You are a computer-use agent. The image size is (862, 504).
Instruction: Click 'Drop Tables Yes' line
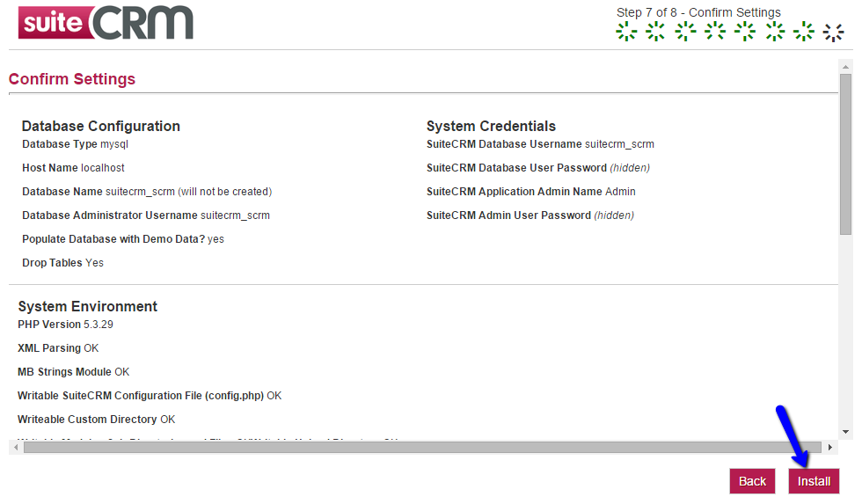(62, 263)
